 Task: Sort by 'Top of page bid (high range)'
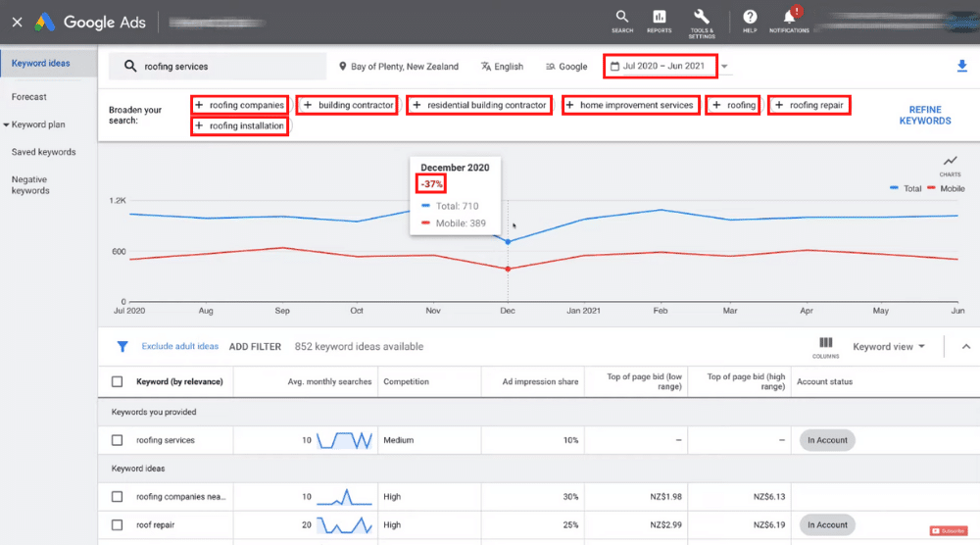tap(746, 381)
